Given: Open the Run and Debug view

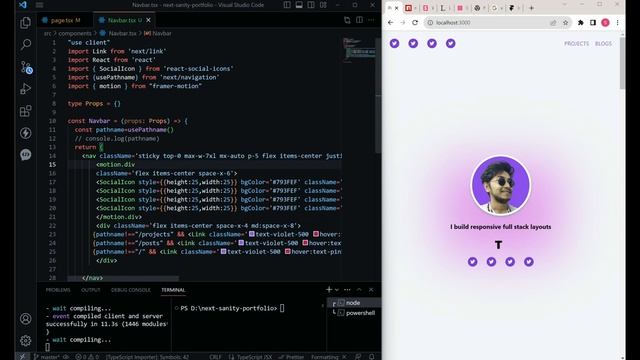Looking at the screenshot, I should click(25, 89).
